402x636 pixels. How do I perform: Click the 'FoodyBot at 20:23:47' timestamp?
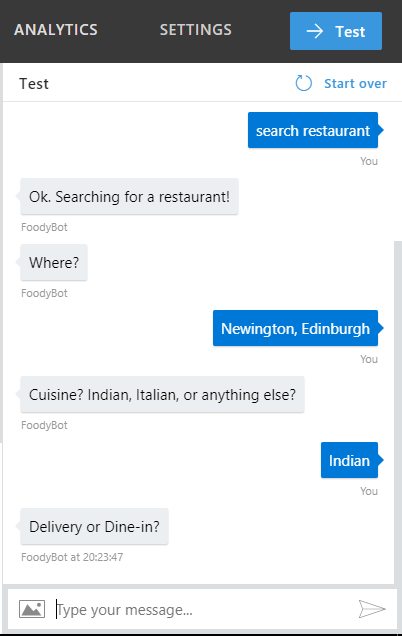72,557
